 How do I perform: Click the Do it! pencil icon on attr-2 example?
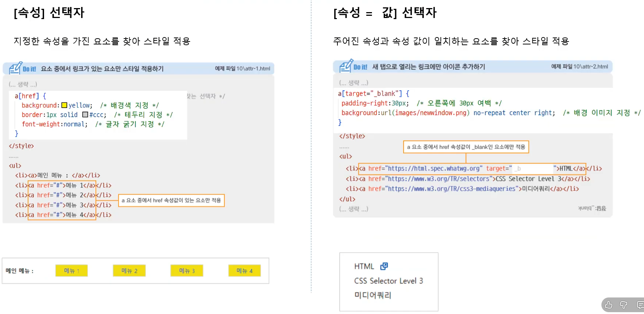(x=346, y=66)
